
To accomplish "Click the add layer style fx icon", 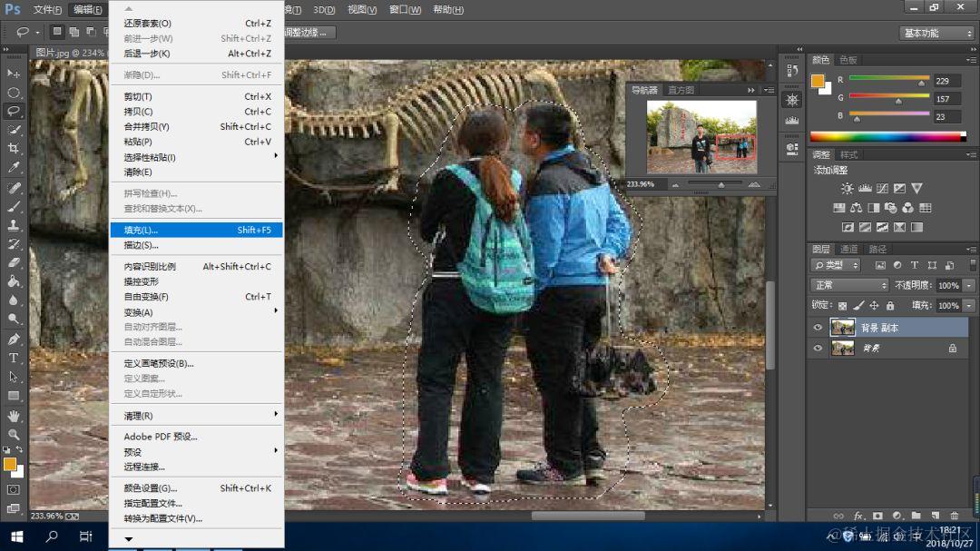I will [858, 516].
